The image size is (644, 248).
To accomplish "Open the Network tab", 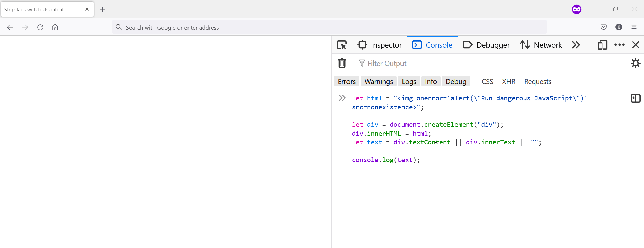I will pos(541,45).
